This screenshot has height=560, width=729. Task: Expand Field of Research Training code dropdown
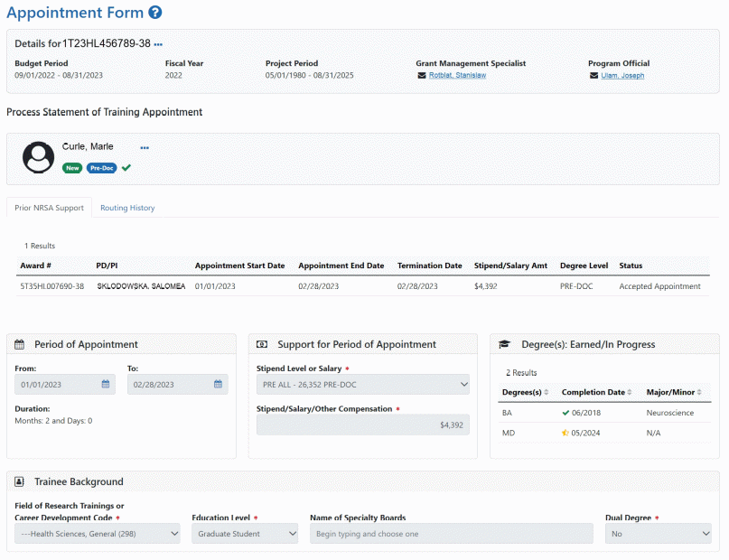[98, 534]
